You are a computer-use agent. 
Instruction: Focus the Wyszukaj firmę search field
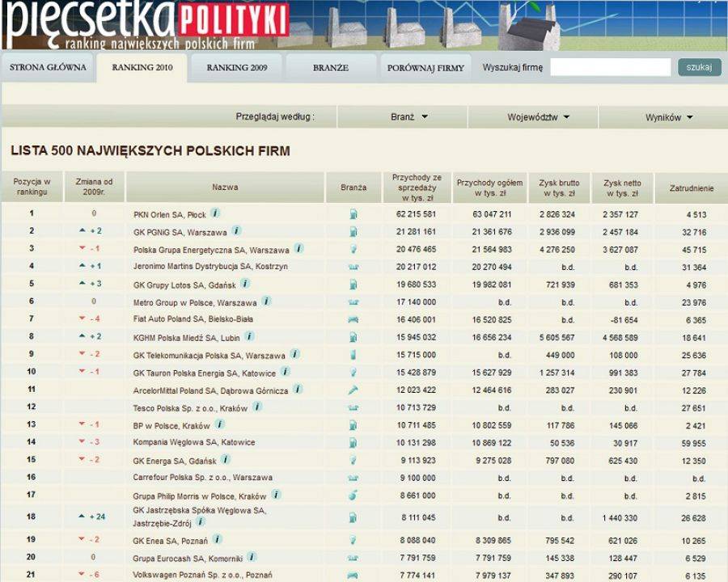611,67
